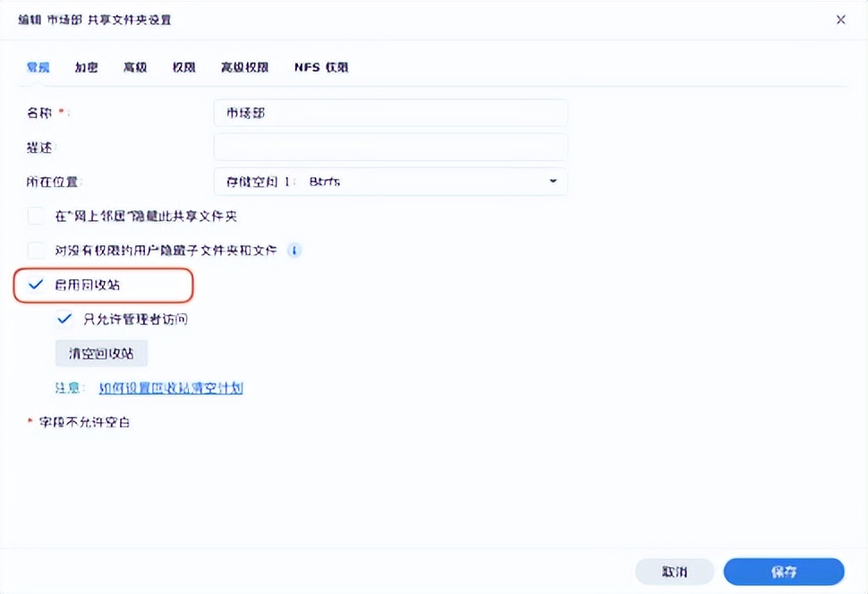Open the 所在位置 dropdown arrow
Screen dimensions: 868x594
pos(553,181)
